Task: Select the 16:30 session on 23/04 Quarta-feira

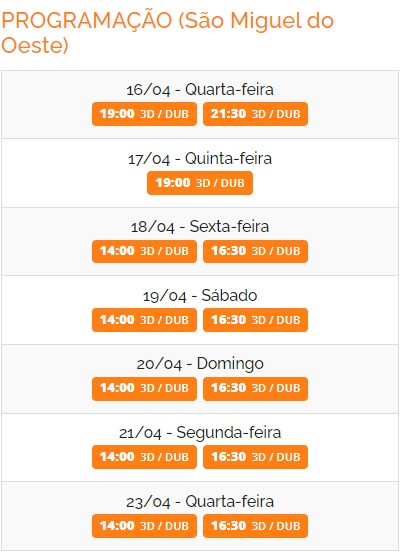Action: (x=256, y=526)
